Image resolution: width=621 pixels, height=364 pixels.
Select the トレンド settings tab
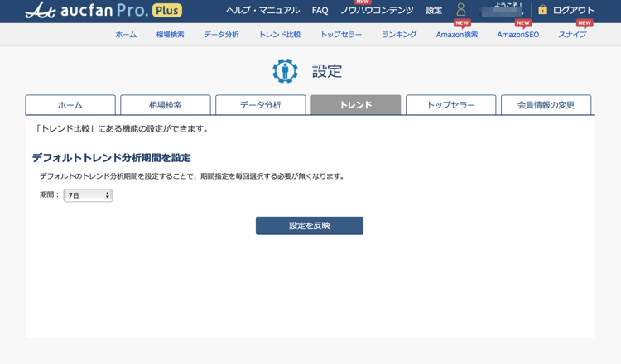[x=356, y=105]
